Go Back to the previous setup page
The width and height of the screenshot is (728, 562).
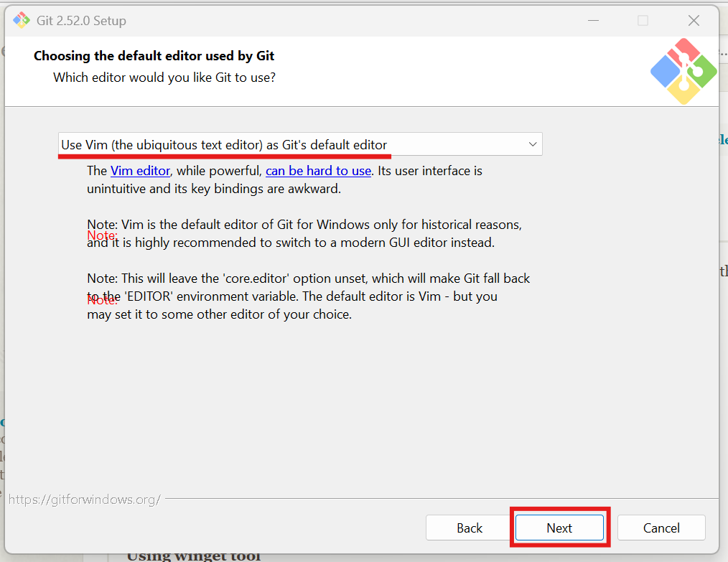click(469, 528)
